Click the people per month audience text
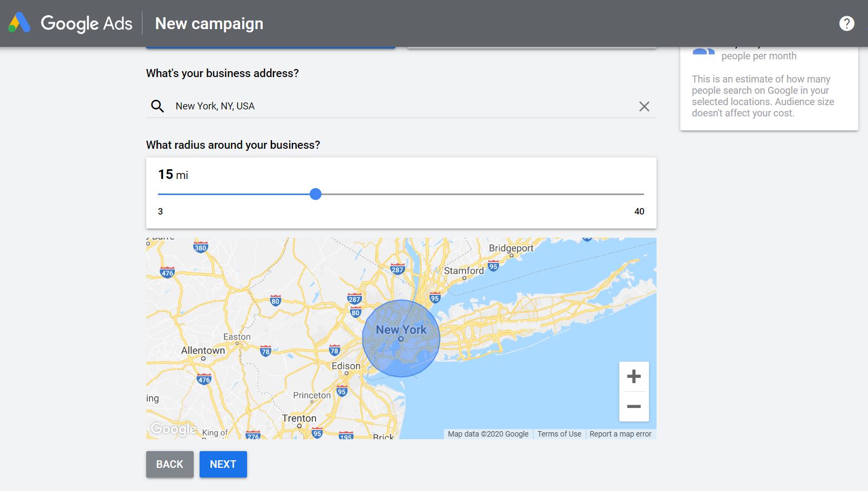This screenshot has height=491, width=868. click(759, 56)
